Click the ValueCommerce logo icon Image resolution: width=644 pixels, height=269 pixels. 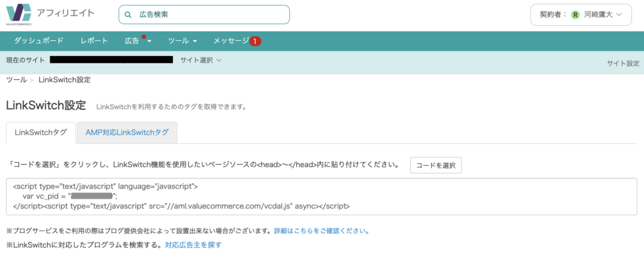(x=19, y=14)
